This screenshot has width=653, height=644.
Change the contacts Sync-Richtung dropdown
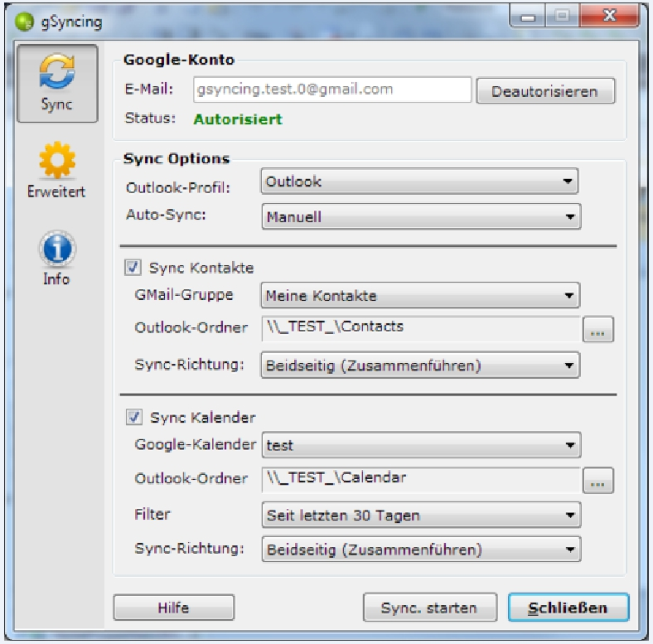[420, 366]
